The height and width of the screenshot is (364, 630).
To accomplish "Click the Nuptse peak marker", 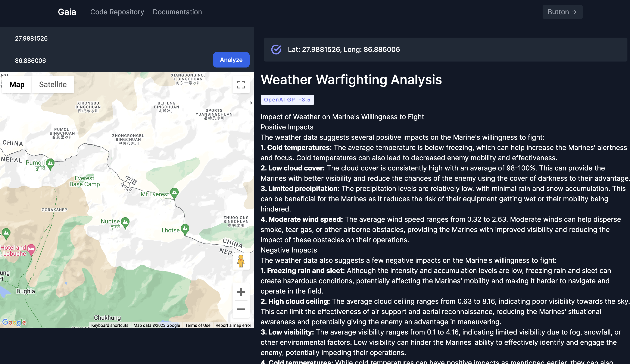I will coord(125,222).
